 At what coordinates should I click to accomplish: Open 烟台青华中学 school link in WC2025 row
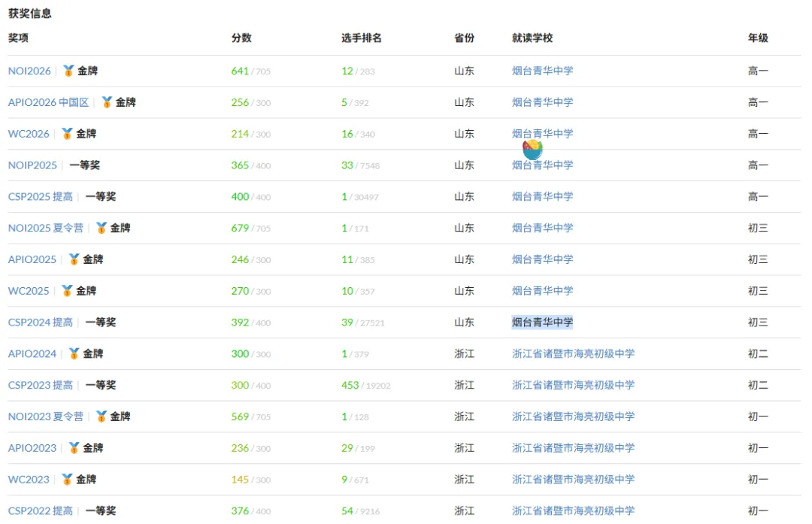(x=542, y=291)
